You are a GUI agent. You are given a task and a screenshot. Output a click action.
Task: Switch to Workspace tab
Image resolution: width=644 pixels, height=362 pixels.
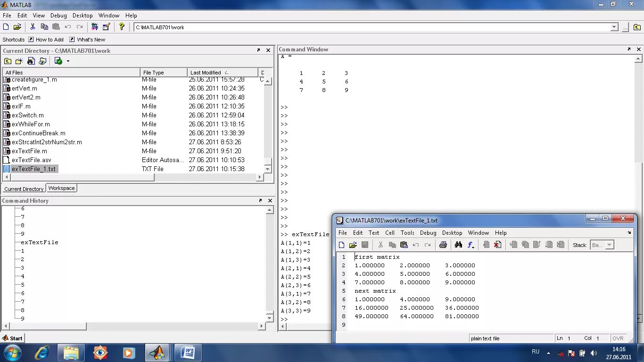[62, 188]
